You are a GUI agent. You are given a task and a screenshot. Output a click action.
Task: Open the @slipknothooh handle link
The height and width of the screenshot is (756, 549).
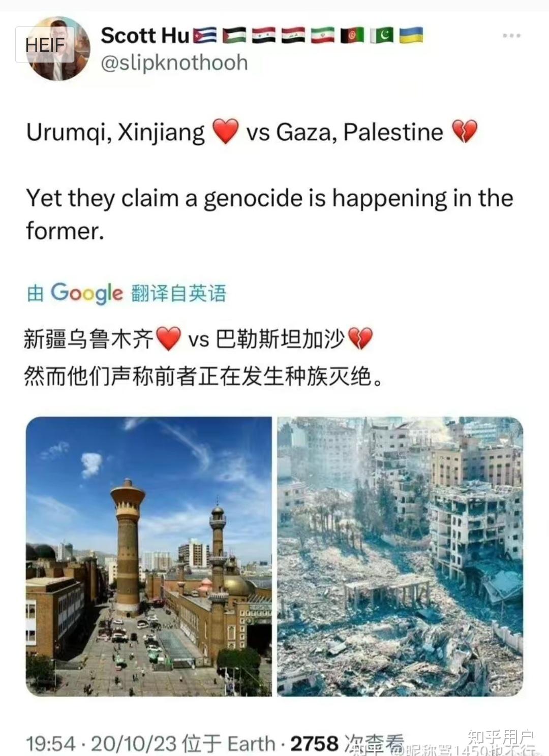(x=174, y=63)
